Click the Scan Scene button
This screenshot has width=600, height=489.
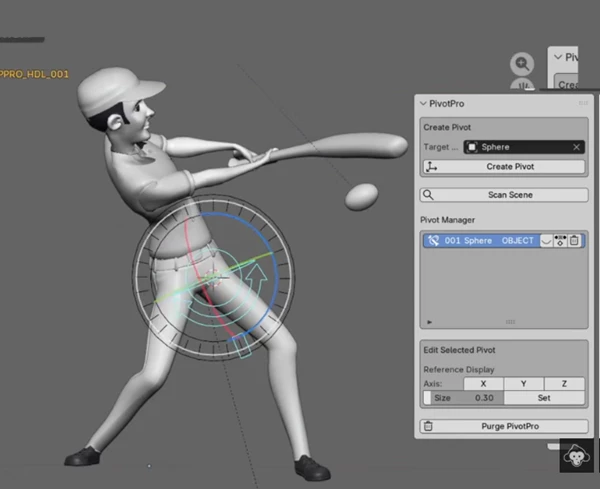pyautogui.click(x=504, y=195)
